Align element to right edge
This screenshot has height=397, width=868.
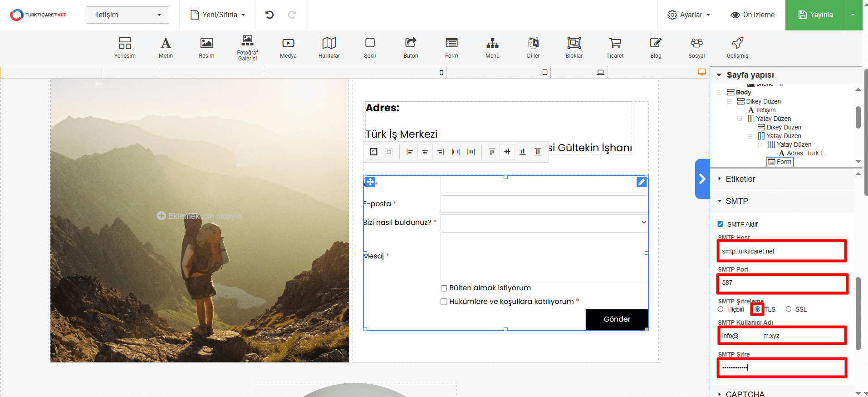coord(440,152)
